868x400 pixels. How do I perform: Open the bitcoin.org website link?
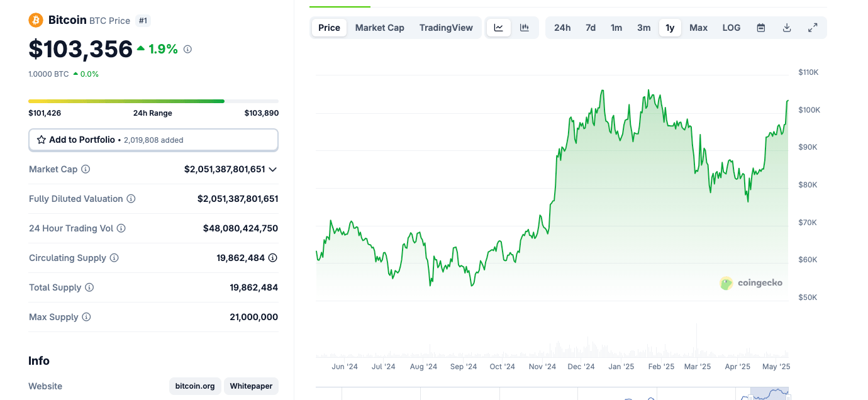click(x=195, y=386)
